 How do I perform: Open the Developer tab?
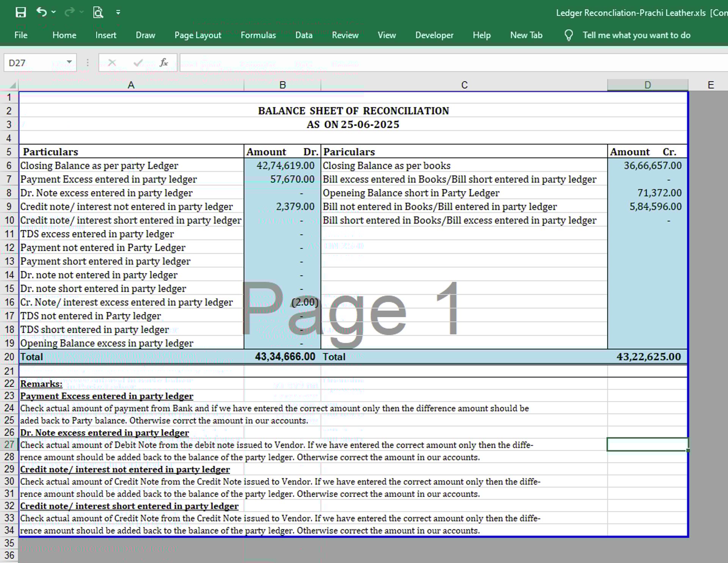(434, 35)
